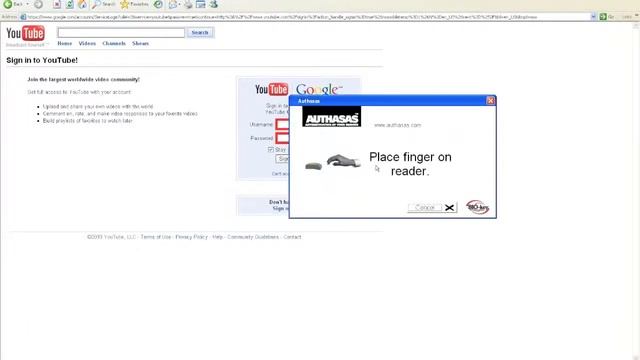Focus the YouTube search text box
The width and height of the screenshot is (640, 360).
(121, 33)
